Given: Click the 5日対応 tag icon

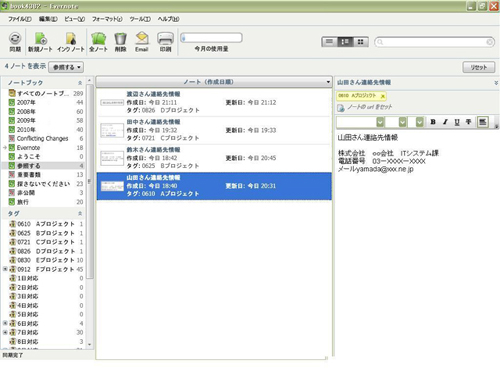Looking at the screenshot, I should click(13, 314).
